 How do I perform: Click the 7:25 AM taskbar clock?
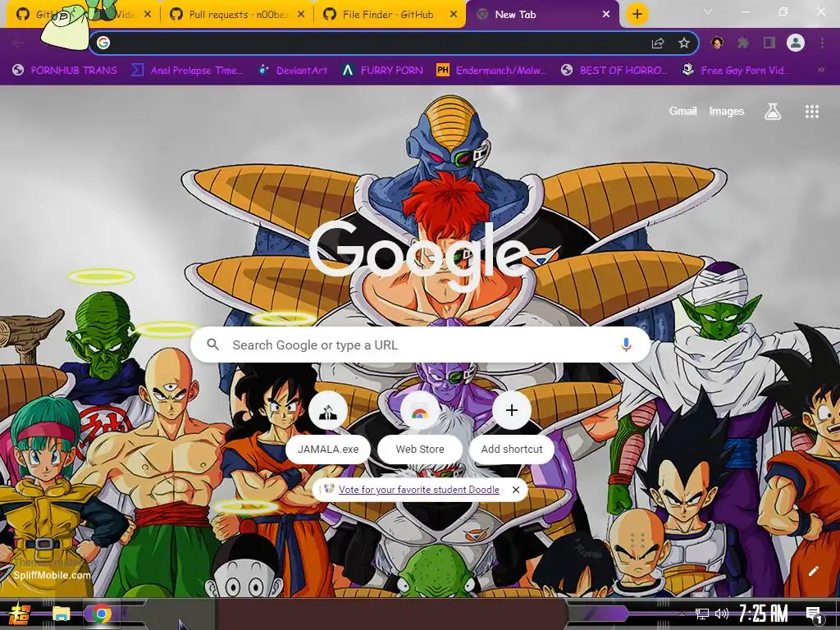coord(764,614)
